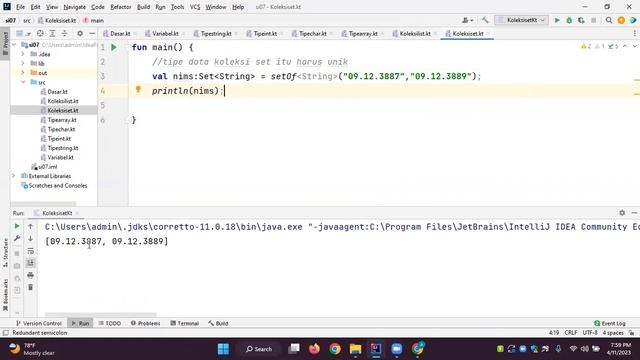Click the UTF-8 encoding in status bar
The width and height of the screenshot is (640, 360).
[x=590, y=333]
